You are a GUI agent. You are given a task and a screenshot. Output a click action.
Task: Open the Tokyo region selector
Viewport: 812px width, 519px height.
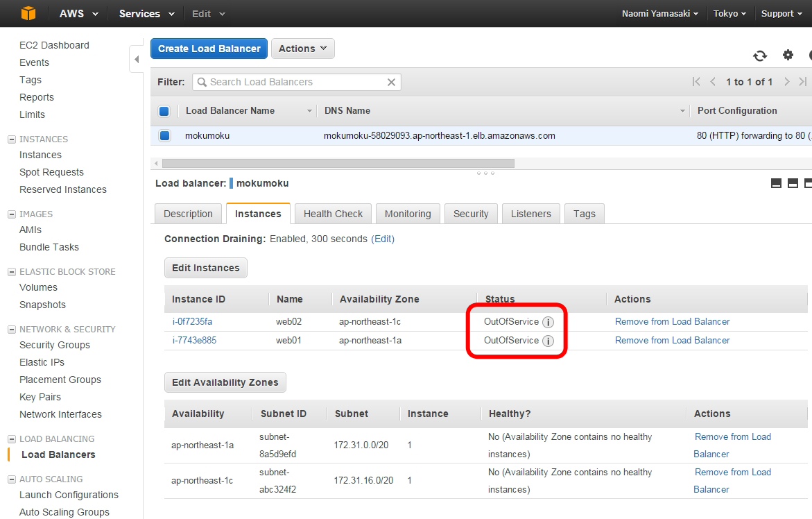tap(729, 13)
